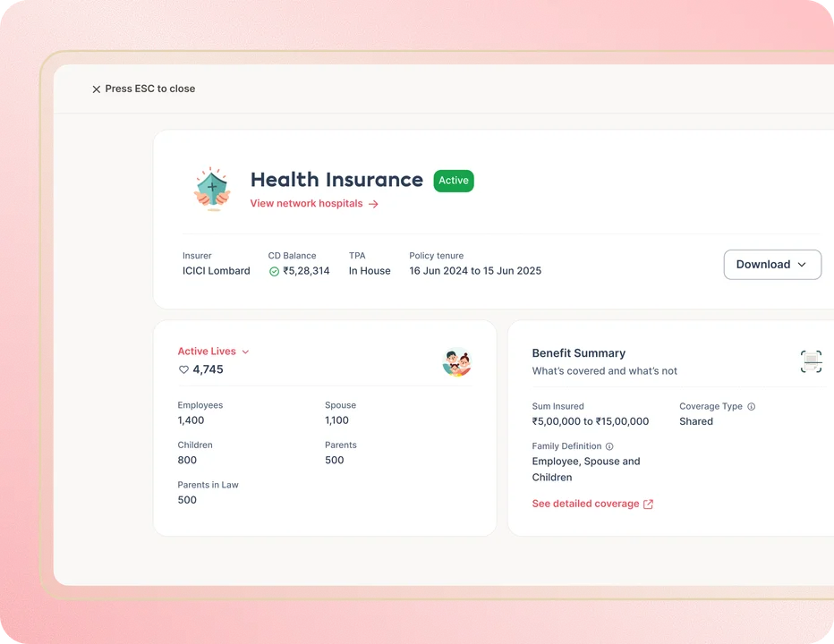Image resolution: width=834 pixels, height=644 pixels.
Task: Open See detailed coverage
Action: (586, 504)
